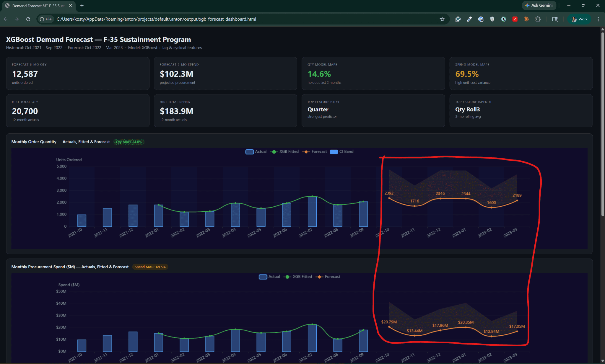Click the File site info chip

(x=46, y=19)
